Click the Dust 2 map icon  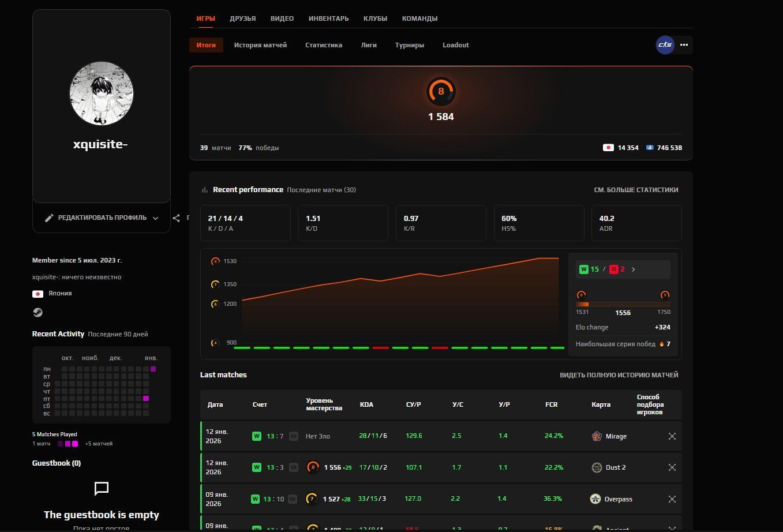click(x=597, y=467)
